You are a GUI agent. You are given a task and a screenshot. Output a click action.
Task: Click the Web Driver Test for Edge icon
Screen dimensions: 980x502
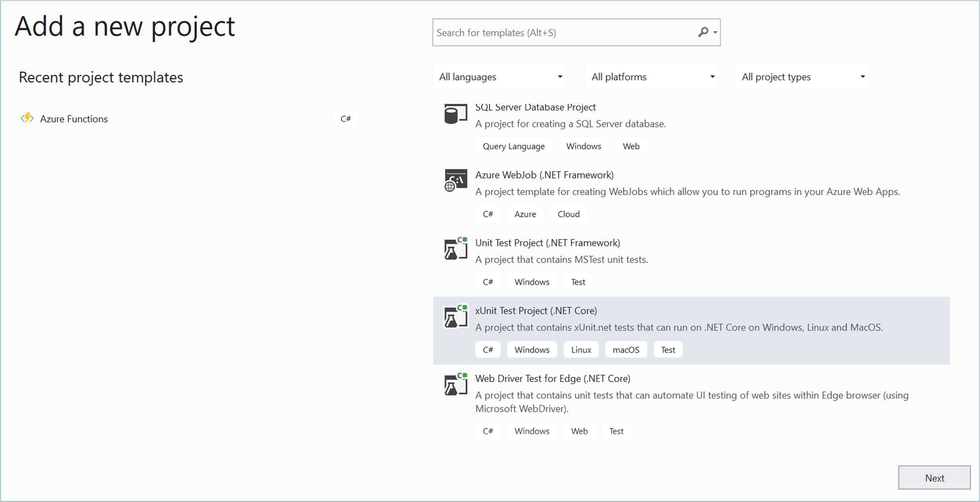pos(455,384)
